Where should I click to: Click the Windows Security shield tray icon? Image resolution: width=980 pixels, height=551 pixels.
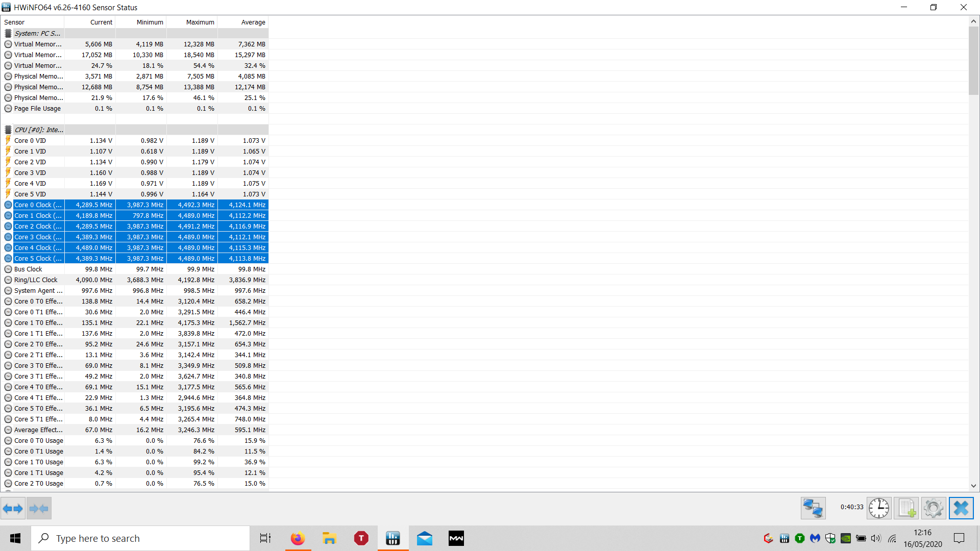830,538
